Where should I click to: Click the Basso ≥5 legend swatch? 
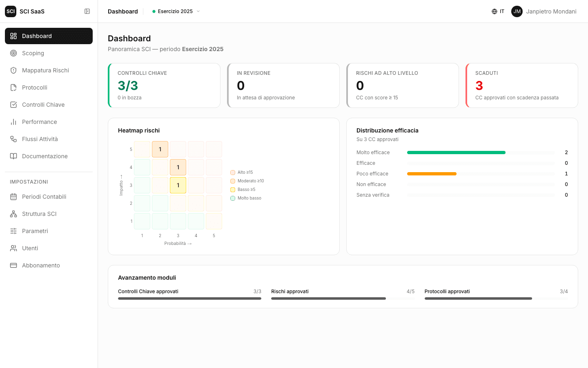233,190
